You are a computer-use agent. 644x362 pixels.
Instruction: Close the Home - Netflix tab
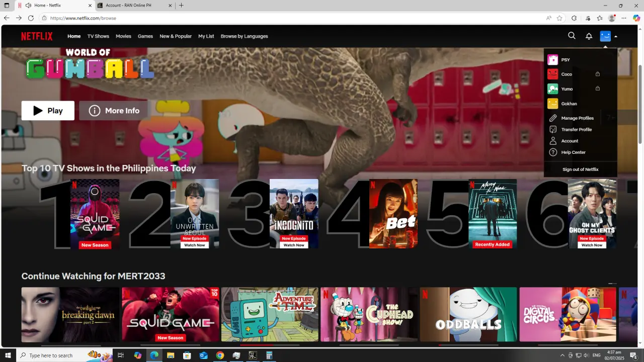click(x=90, y=6)
